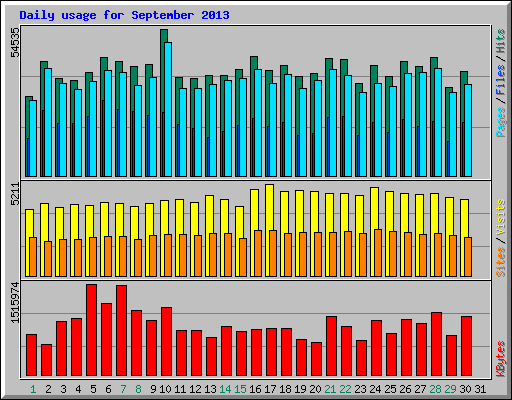512x400 pixels.
Task: Click the red KBytes bar for day 21
Action: point(332,346)
